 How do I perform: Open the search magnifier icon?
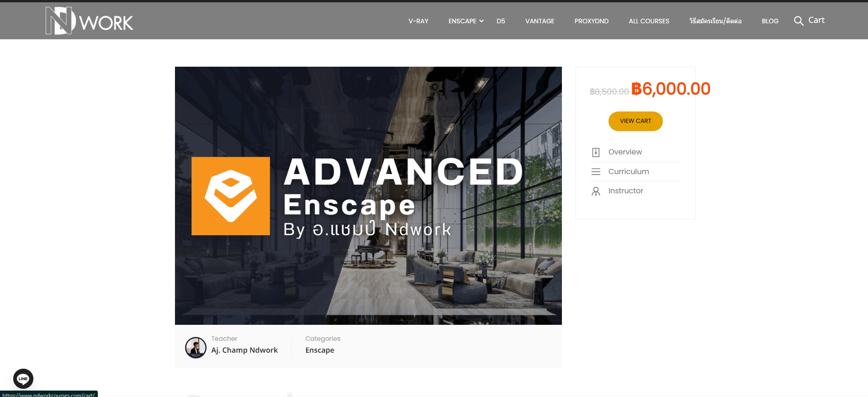point(798,21)
